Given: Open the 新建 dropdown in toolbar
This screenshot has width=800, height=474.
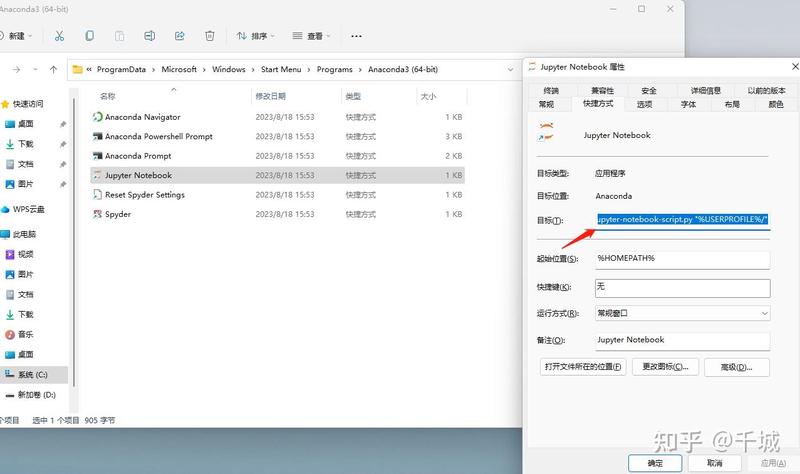Looking at the screenshot, I should 16,36.
